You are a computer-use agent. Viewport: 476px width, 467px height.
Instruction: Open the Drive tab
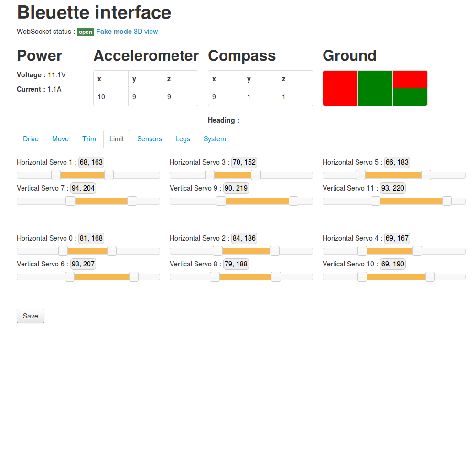31,139
